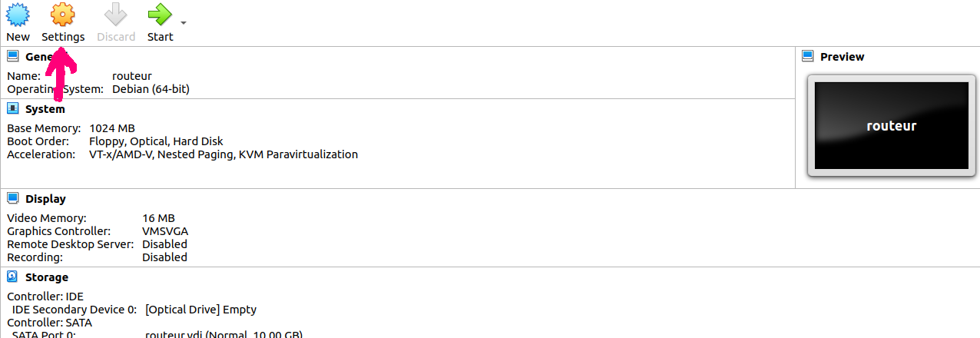Click the Start toolbar label
The height and width of the screenshot is (338, 980).
click(160, 37)
